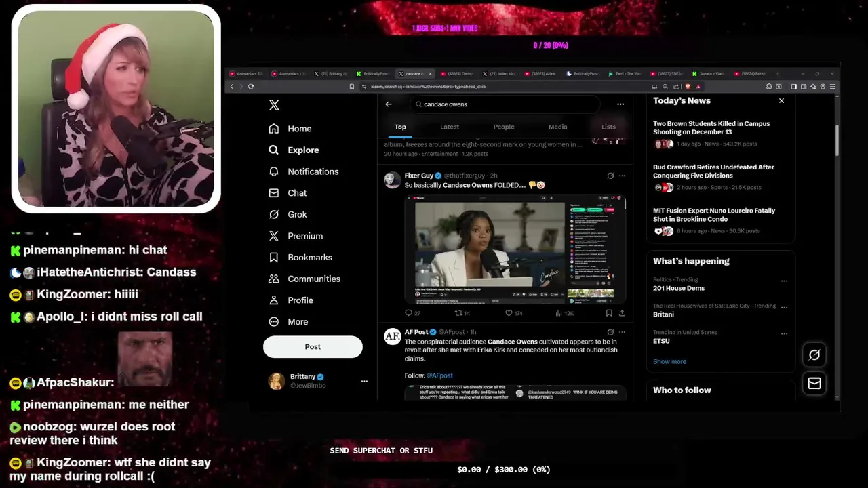The width and height of the screenshot is (868, 488).
Task: Open the Explore page
Action: point(294,150)
